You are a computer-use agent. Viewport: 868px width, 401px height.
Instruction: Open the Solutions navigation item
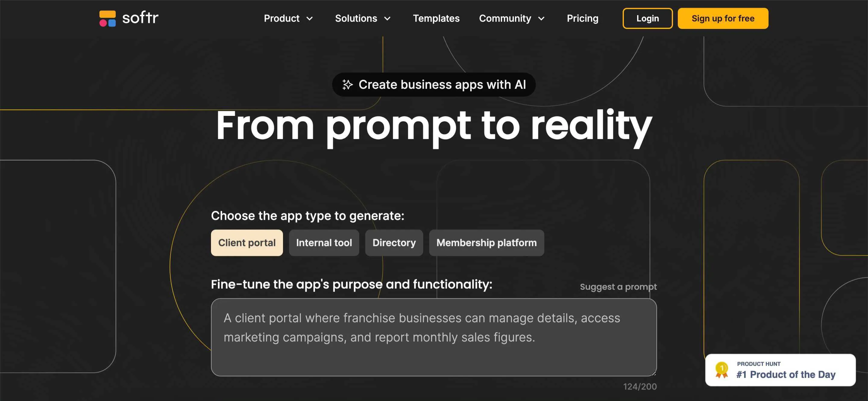pos(356,18)
